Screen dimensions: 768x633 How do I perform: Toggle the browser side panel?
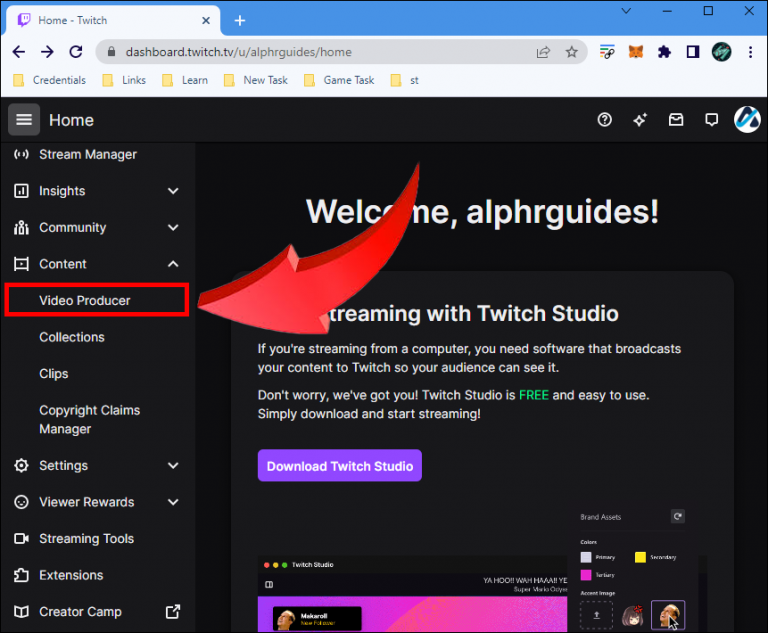tap(693, 51)
